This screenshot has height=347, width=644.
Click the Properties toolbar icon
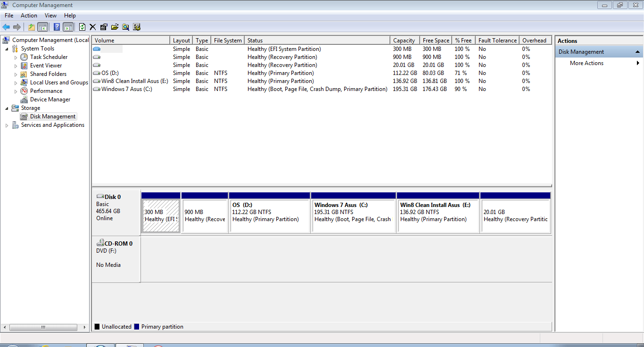pos(104,27)
